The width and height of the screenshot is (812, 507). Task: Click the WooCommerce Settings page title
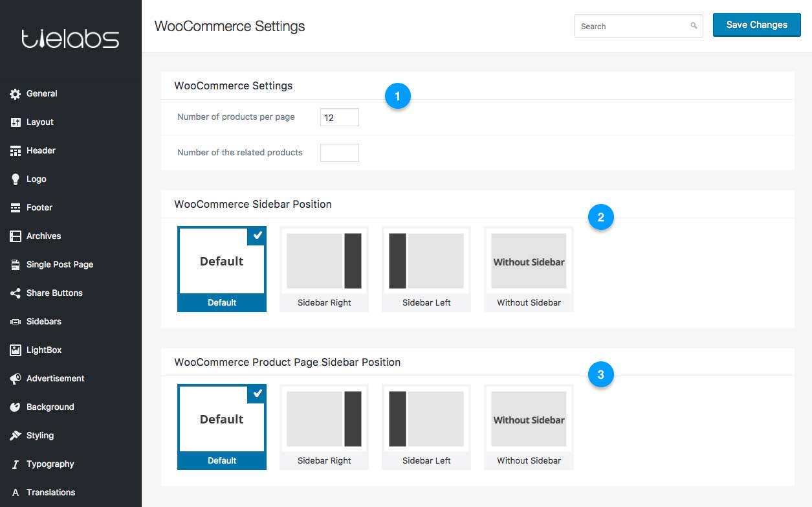230,27
